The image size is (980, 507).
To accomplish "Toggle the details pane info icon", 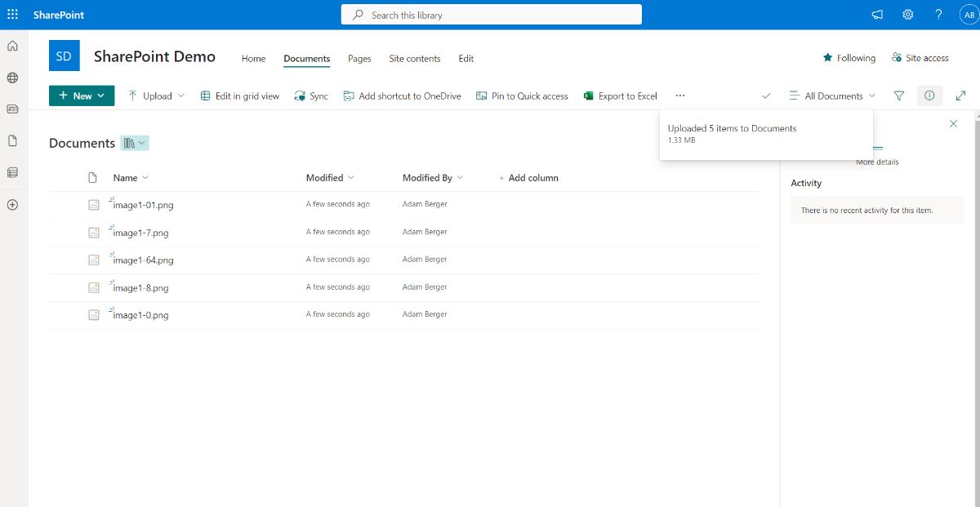I will 929,96.
